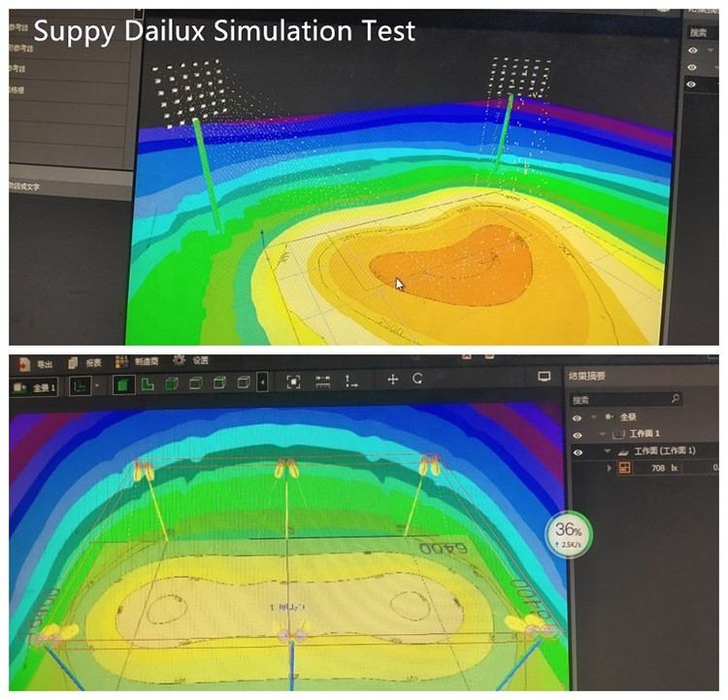Click the magnifier in lower search box
This screenshot has width=728, height=700.
676,399
